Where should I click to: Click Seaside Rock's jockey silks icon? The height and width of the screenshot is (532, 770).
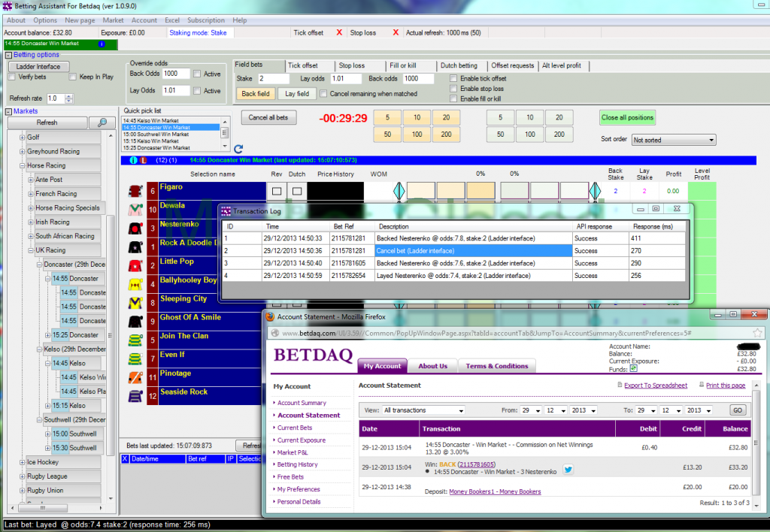[135, 396]
